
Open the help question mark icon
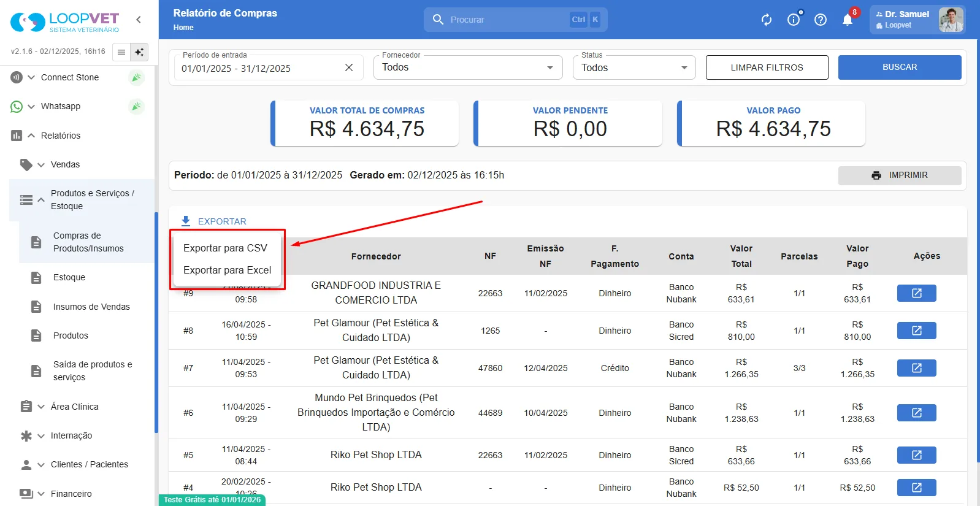(x=821, y=20)
